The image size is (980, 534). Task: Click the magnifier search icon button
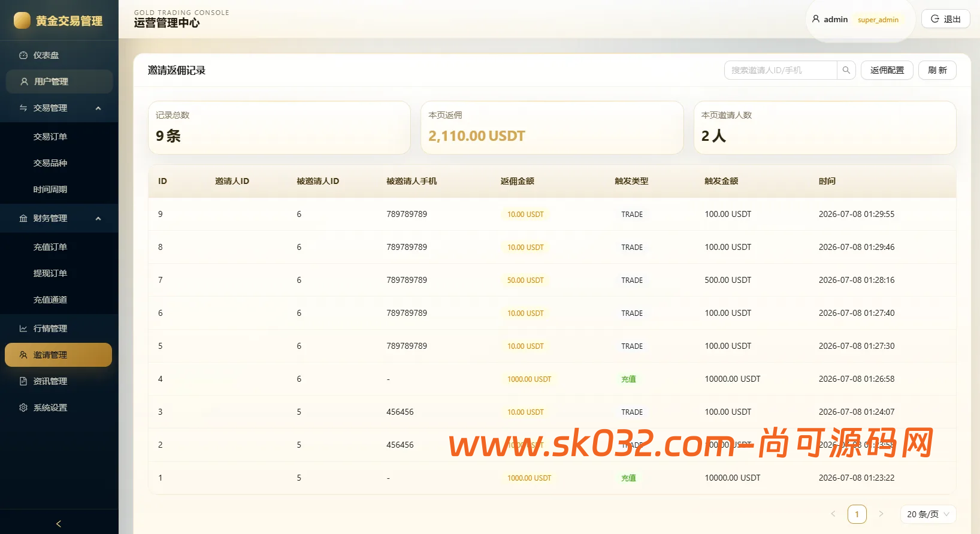click(846, 70)
